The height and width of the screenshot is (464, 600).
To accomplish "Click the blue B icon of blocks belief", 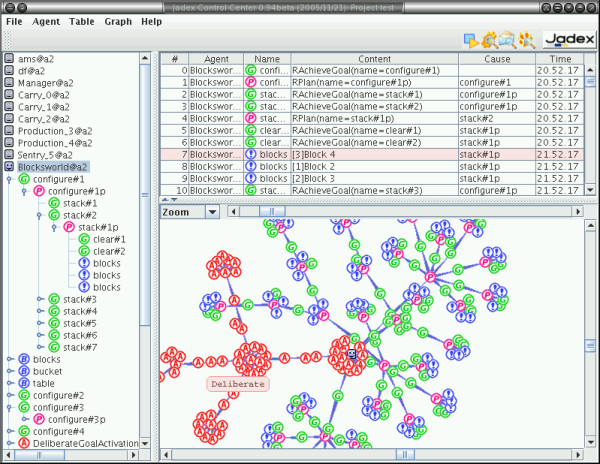I will (x=24, y=359).
